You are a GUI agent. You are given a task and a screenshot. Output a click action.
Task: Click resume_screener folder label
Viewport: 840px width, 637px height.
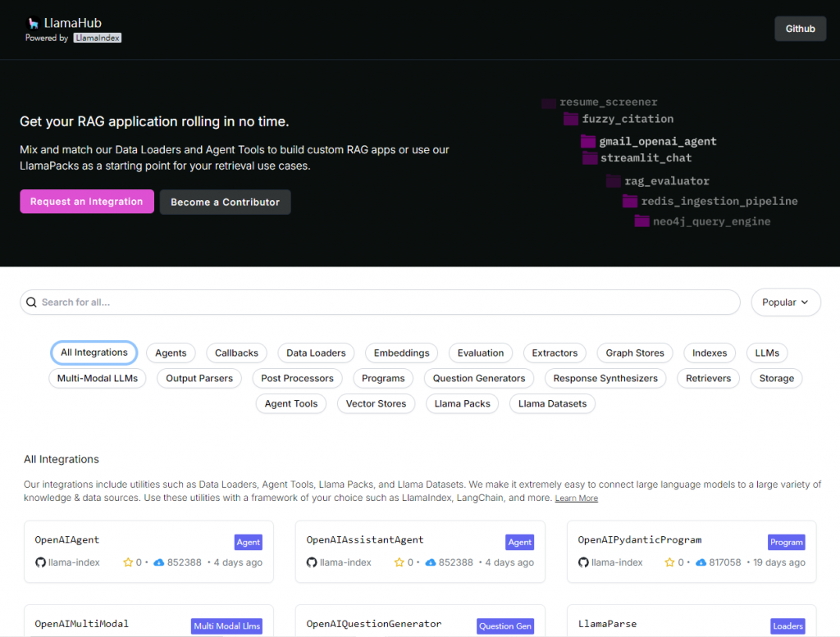609,102
